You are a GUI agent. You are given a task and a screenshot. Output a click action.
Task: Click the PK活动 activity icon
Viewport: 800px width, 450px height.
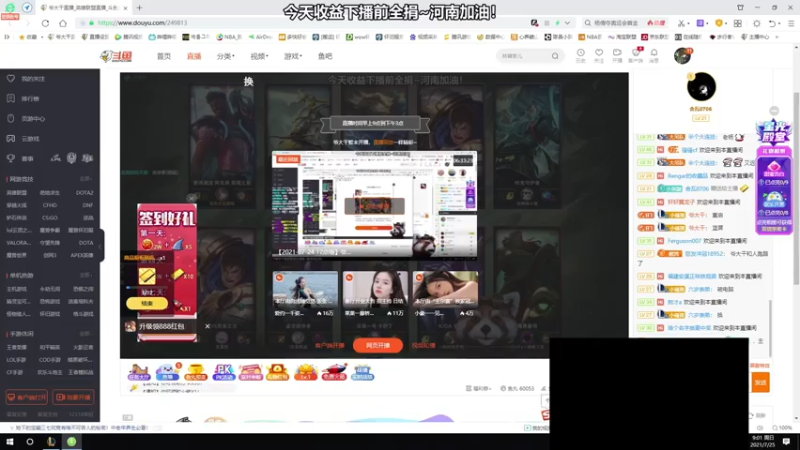223,372
